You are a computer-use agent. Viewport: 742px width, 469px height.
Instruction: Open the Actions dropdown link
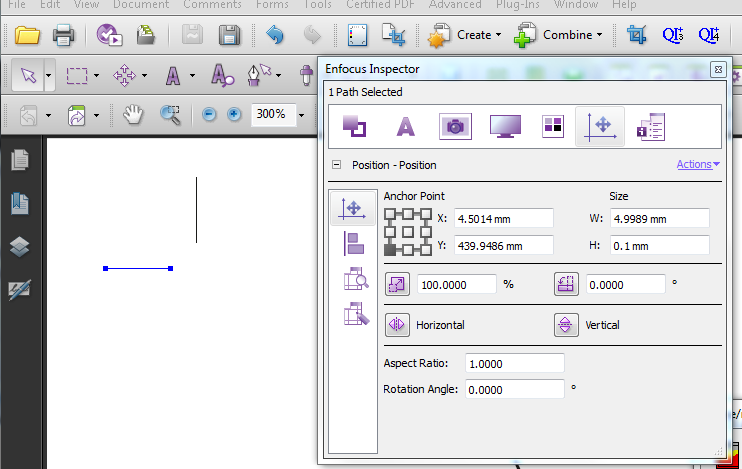pyautogui.click(x=698, y=164)
